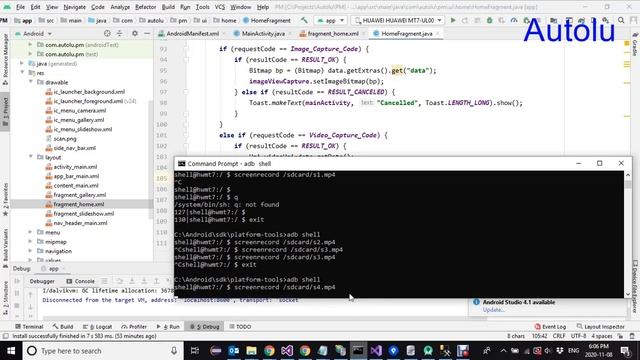Select the Console tab in Debug
Image resolution: width=640 pixels, height=360 pixels.
point(80,281)
